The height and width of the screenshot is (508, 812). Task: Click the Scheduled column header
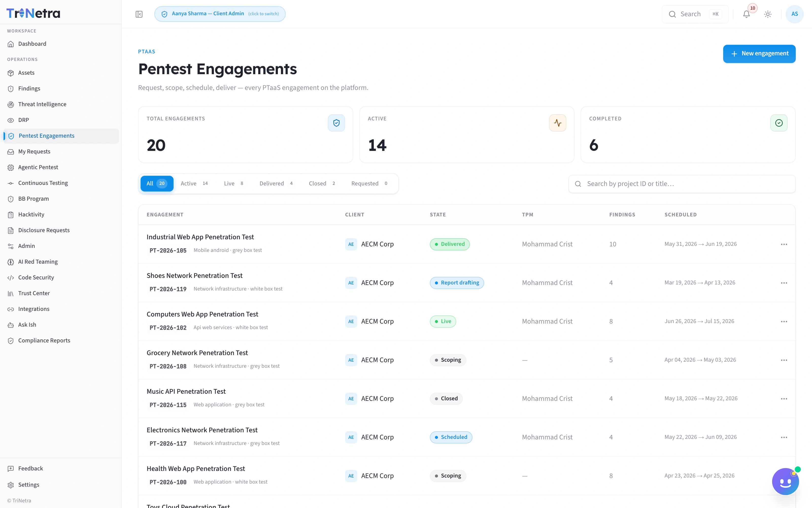[x=681, y=215]
